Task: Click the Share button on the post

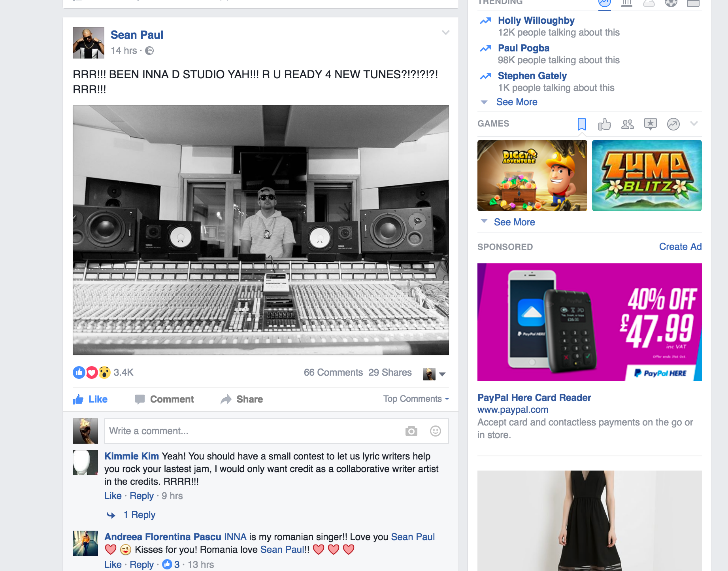Action: (242, 399)
